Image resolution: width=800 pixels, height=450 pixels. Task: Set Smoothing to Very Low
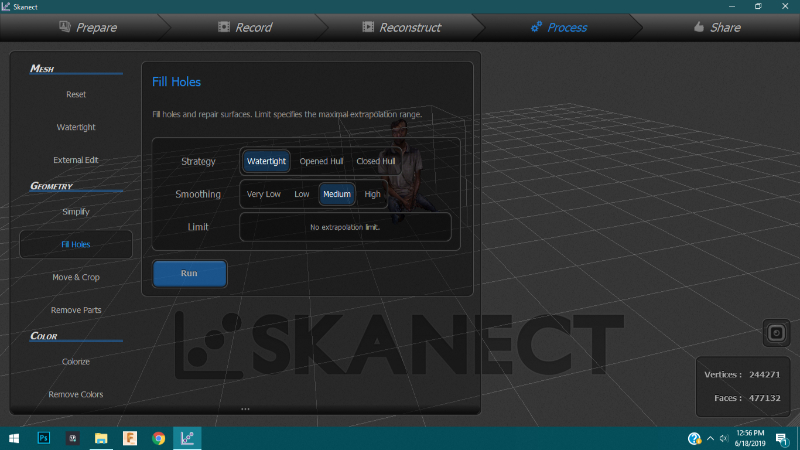click(264, 194)
